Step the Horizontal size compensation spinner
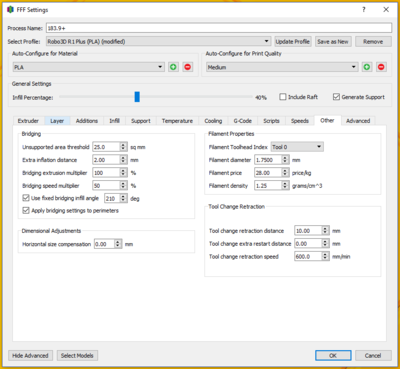Image resolution: width=400 pixels, height=369 pixels. click(118, 244)
